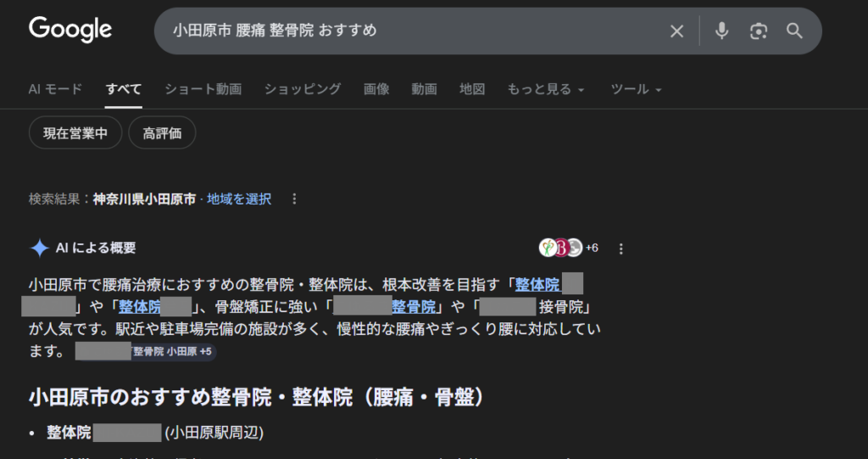Toggle the 高評価 filter chip
This screenshot has height=459, width=868.
[162, 133]
